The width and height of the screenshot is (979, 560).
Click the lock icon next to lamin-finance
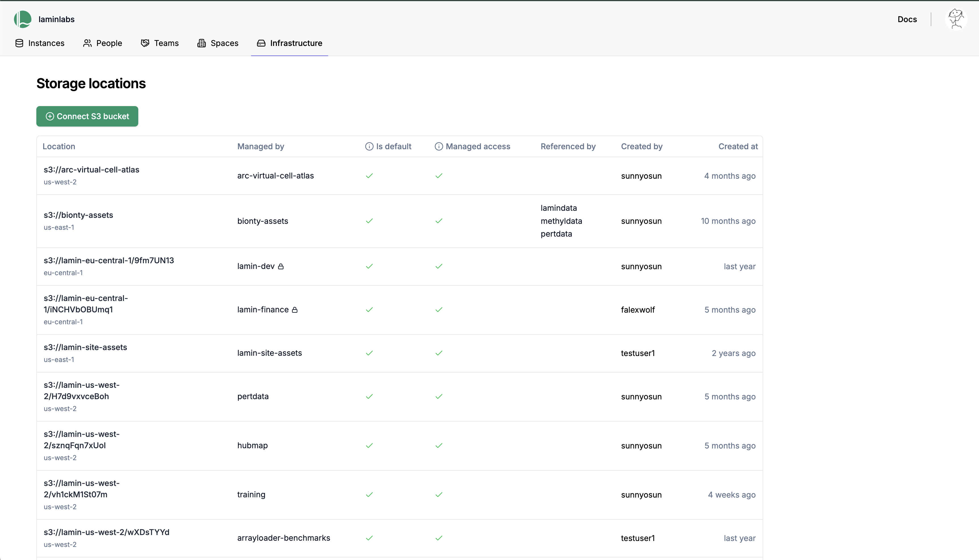pyautogui.click(x=295, y=310)
